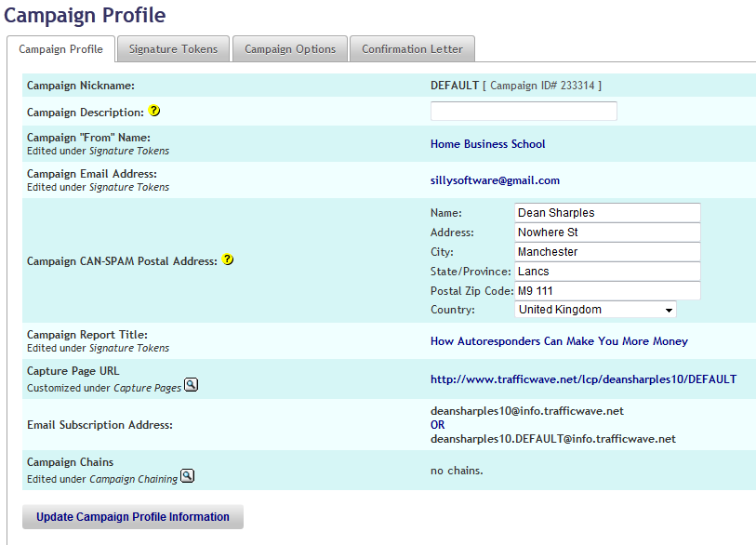
Task: Click help icon beside Campaign Description
Action: pyautogui.click(x=154, y=112)
